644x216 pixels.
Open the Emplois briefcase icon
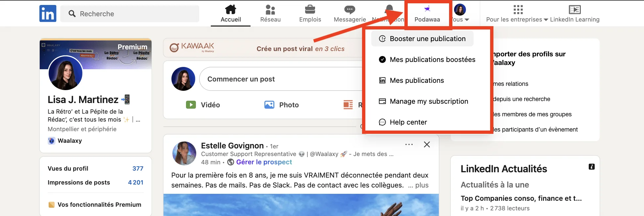[310, 9]
